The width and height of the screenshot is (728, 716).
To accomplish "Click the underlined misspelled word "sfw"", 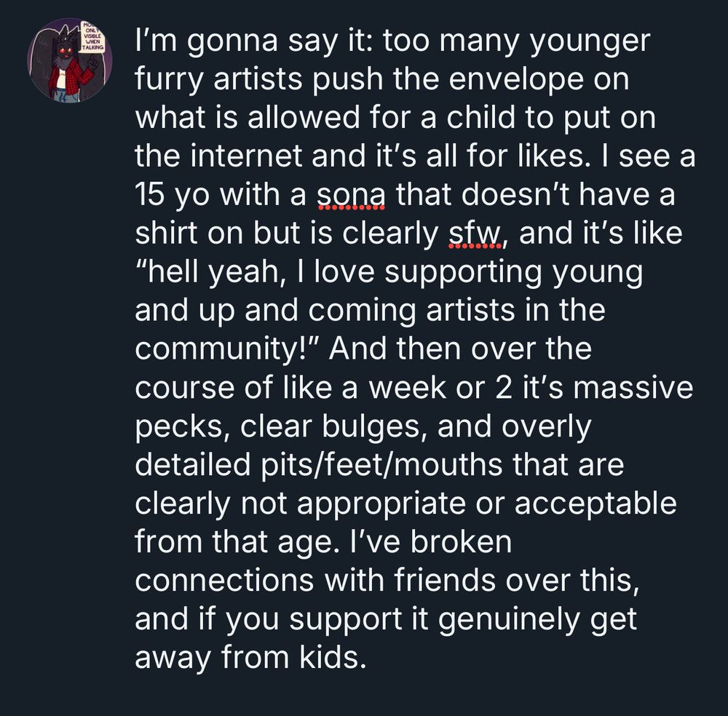I will 472,234.
